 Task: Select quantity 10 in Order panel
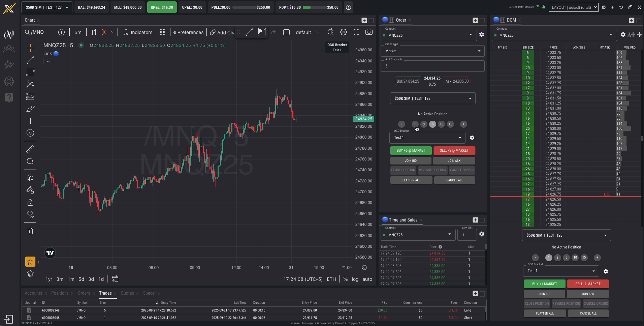coord(442,124)
